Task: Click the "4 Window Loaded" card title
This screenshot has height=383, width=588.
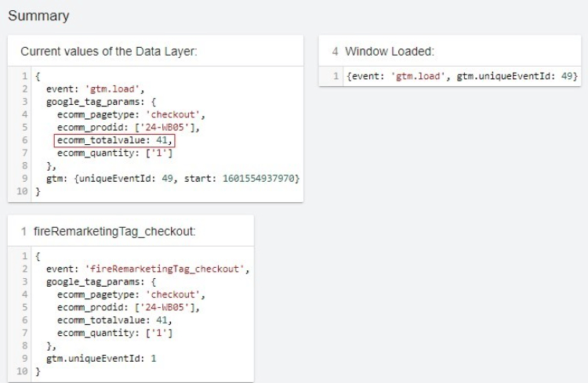Action: tap(383, 51)
